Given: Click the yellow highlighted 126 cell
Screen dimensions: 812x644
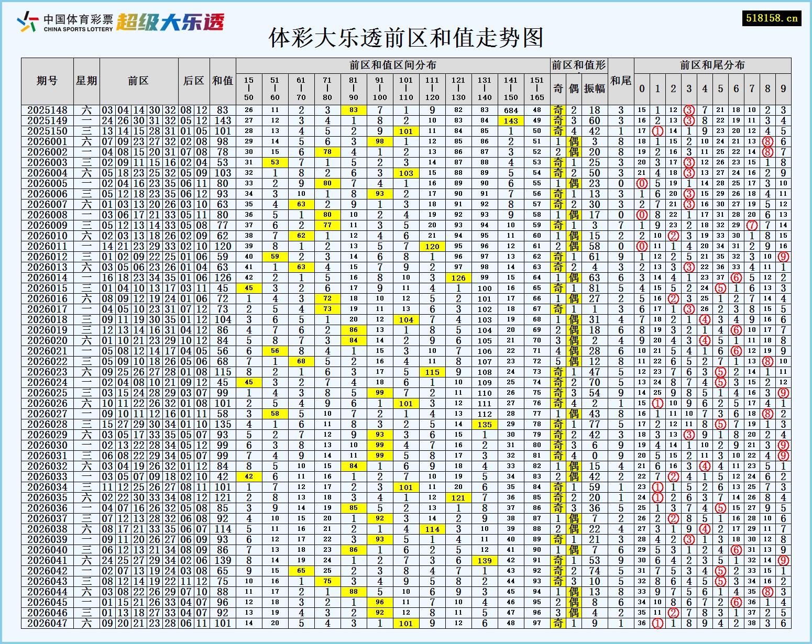Looking at the screenshot, I should [x=458, y=277].
